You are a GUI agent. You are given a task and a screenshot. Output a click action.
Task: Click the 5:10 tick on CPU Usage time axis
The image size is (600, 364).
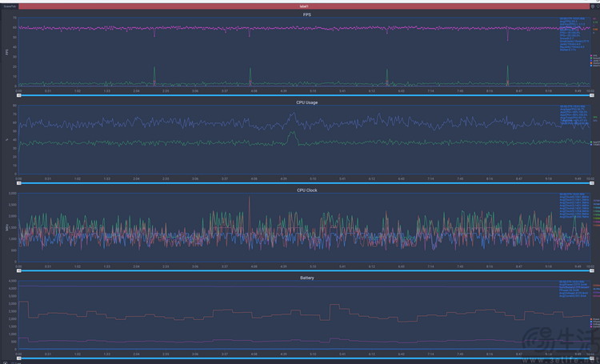click(x=313, y=178)
